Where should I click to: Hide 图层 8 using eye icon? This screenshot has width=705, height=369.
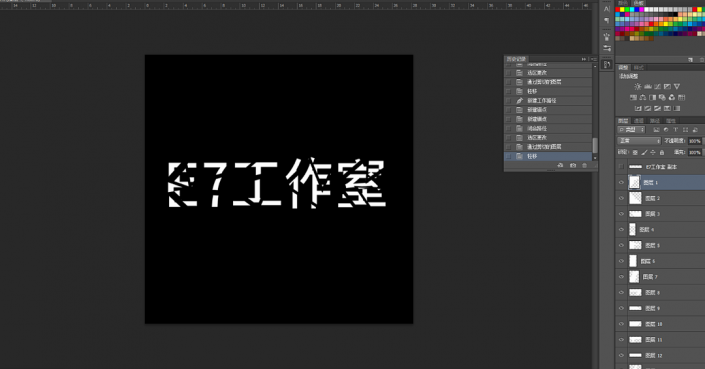click(x=621, y=293)
